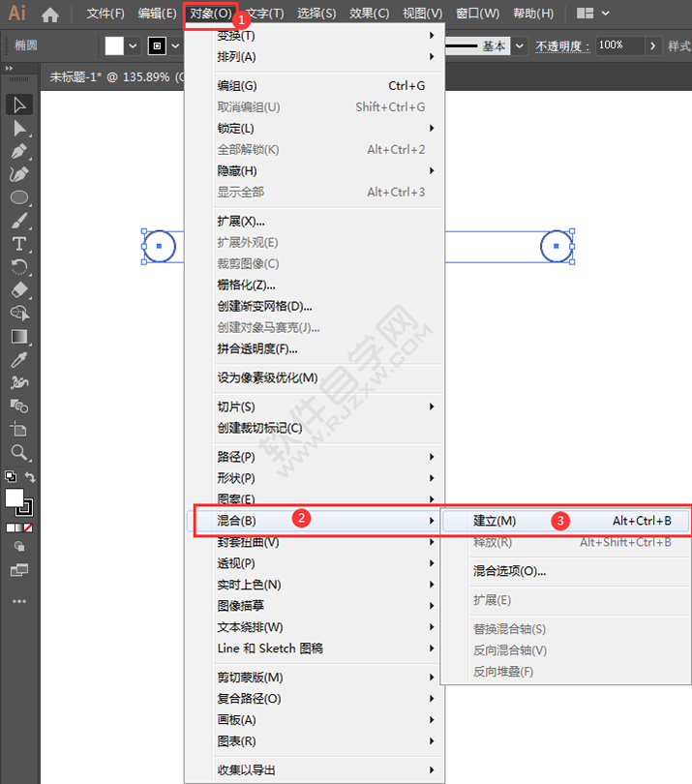Screen dimensions: 692x784
Task: Open workspace switcher dropdown chevron
Action: (606, 14)
